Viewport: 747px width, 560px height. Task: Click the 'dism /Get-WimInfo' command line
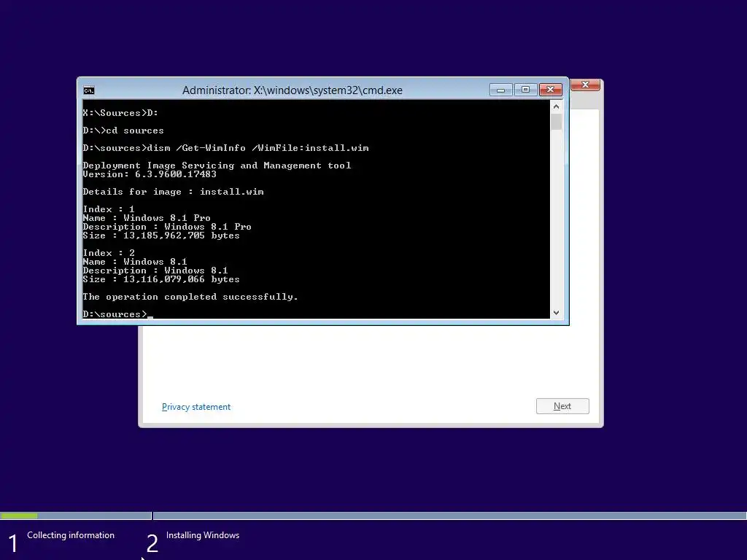[x=226, y=148]
